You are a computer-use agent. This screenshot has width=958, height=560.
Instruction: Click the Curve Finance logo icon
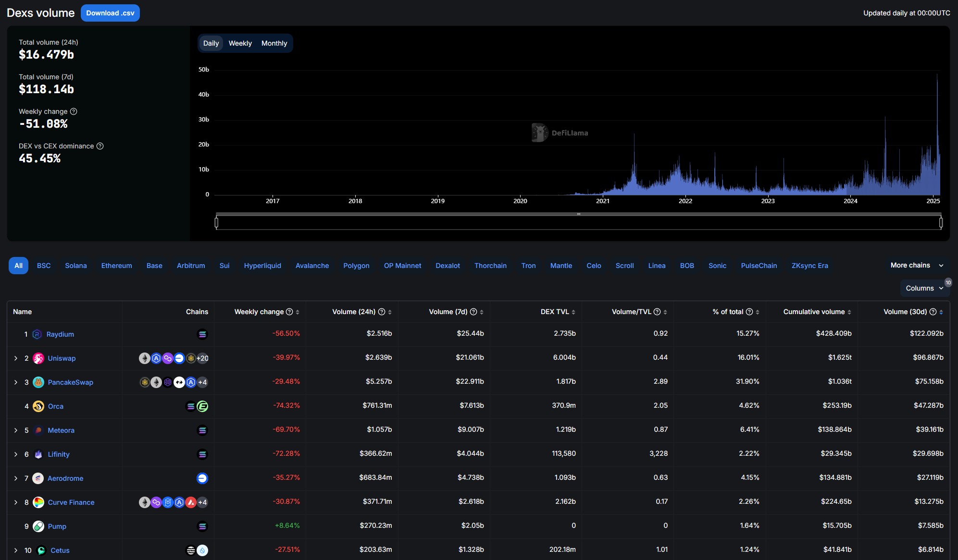tap(38, 502)
